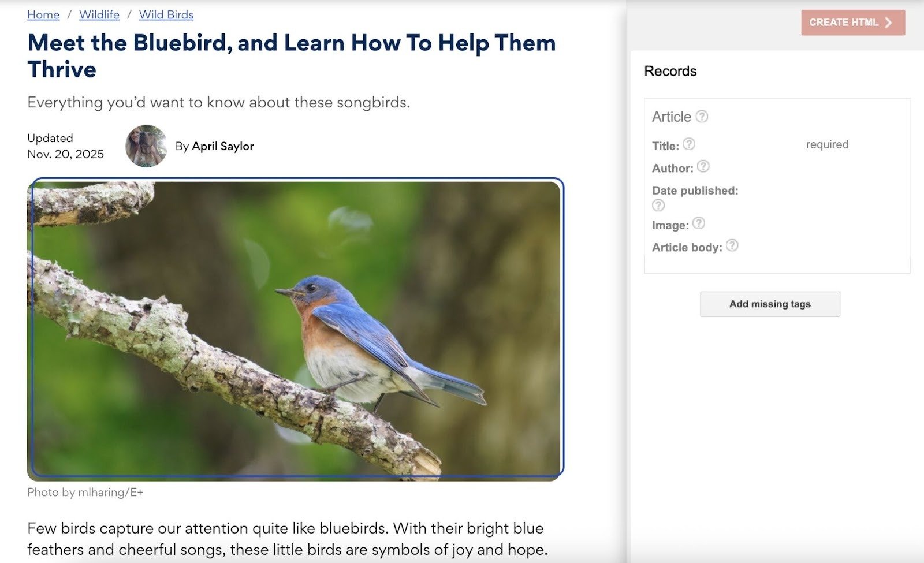Screen dimensions: 924x563
Task: Click the author name April Saylor
Action: 223,146
